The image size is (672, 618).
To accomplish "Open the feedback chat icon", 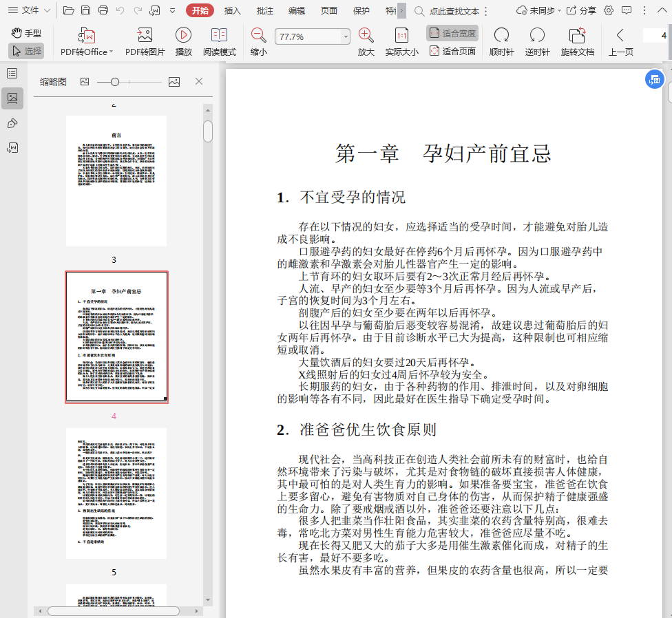I will click(627, 11).
